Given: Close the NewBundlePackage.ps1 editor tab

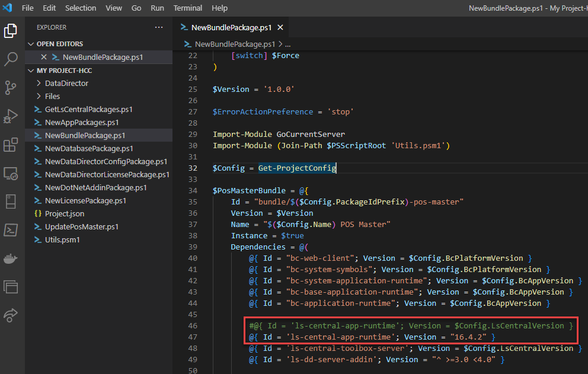Looking at the screenshot, I should click(x=280, y=27).
